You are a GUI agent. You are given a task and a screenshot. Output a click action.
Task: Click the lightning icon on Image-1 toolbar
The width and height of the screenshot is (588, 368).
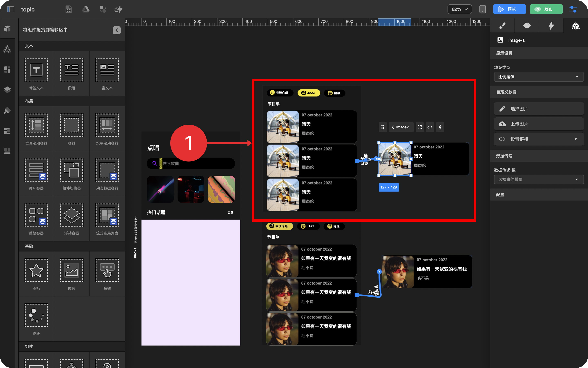point(440,127)
